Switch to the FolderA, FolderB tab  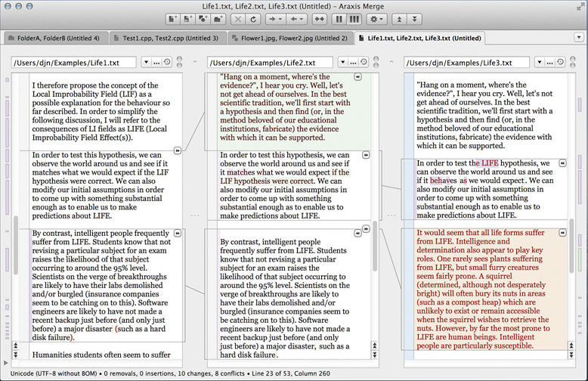[57, 38]
